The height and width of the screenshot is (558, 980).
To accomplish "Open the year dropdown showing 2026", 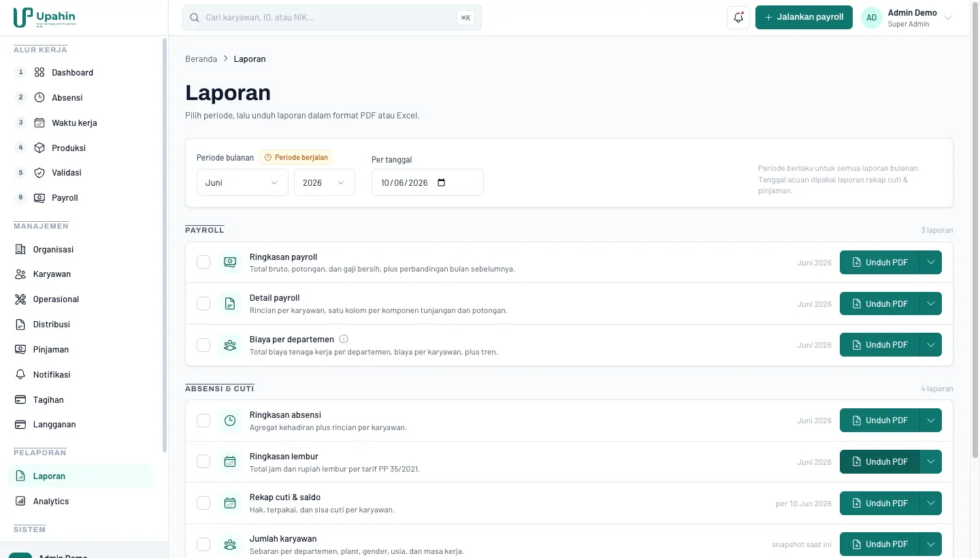I will pos(325,182).
